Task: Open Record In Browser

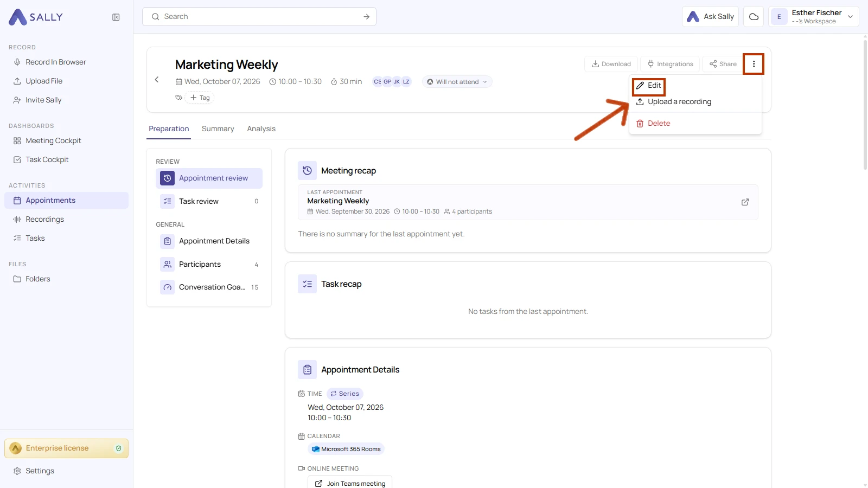Action: click(67, 62)
